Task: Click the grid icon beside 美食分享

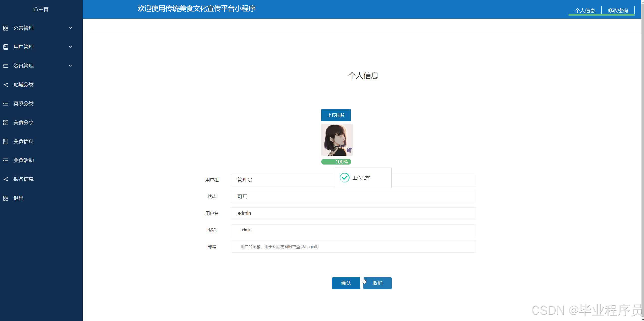Action: pos(6,122)
